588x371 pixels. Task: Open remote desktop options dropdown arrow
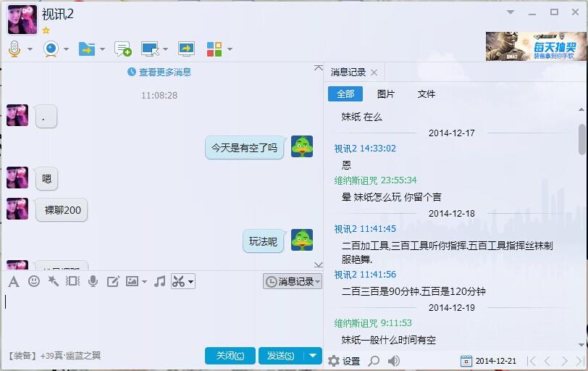pyautogui.click(x=165, y=49)
